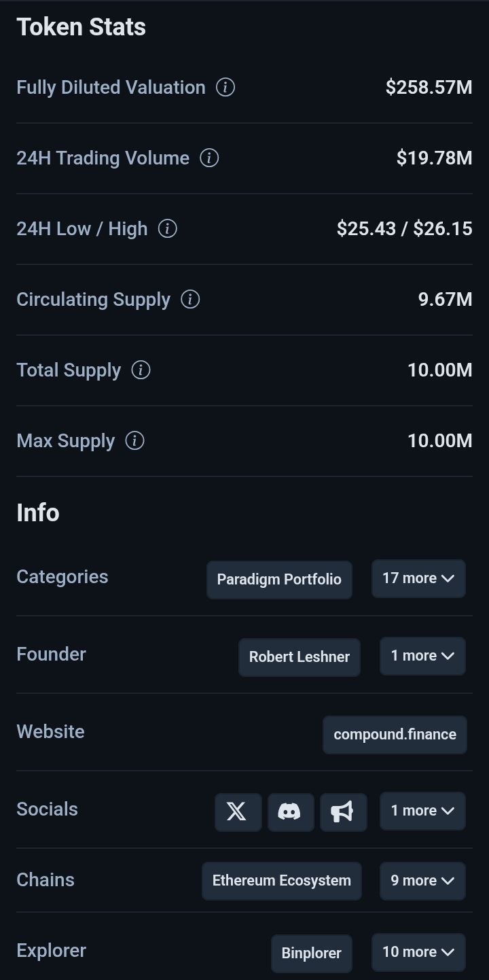Select the Ethereum Ecosystem chain tag

click(x=282, y=881)
